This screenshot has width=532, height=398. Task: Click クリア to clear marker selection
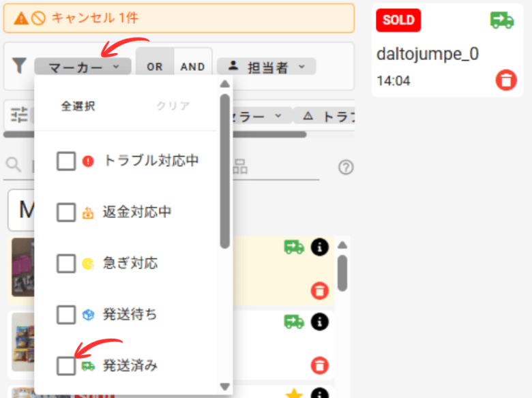[173, 106]
